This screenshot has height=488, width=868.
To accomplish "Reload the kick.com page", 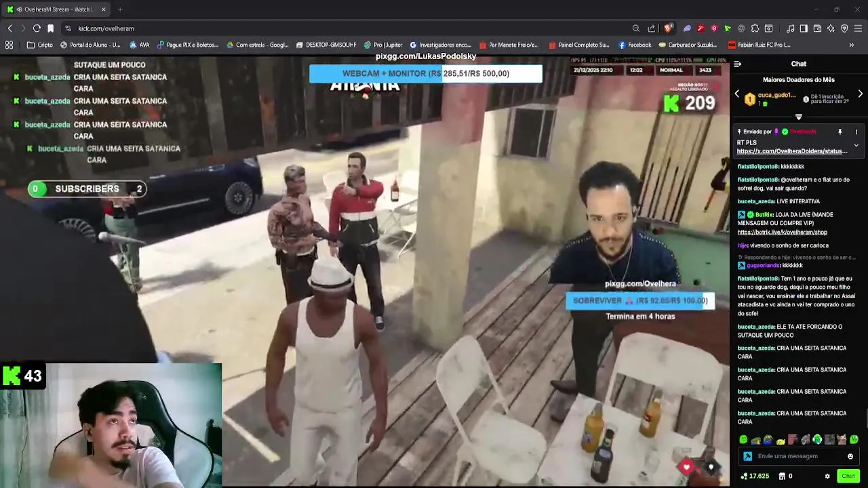I will pos(37,28).
